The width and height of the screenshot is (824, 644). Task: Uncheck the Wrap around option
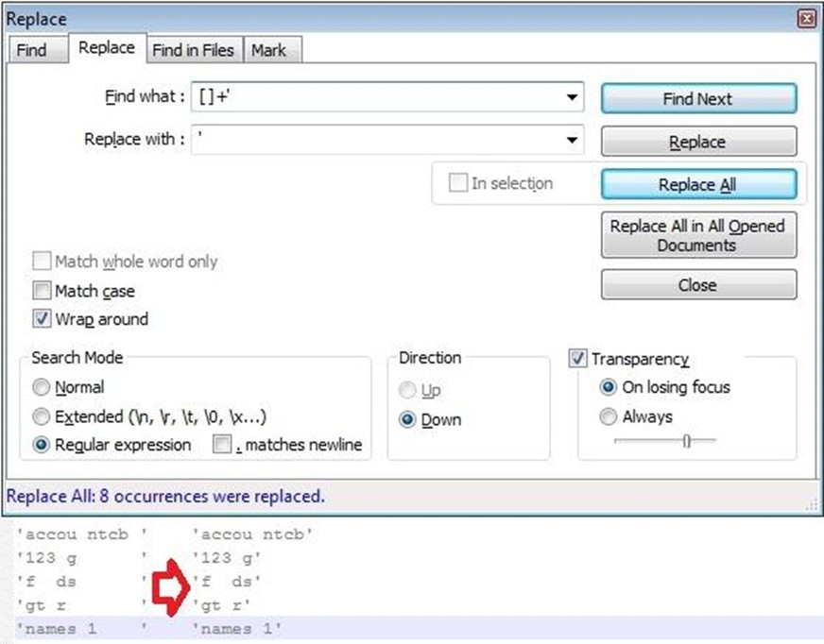[x=42, y=318]
